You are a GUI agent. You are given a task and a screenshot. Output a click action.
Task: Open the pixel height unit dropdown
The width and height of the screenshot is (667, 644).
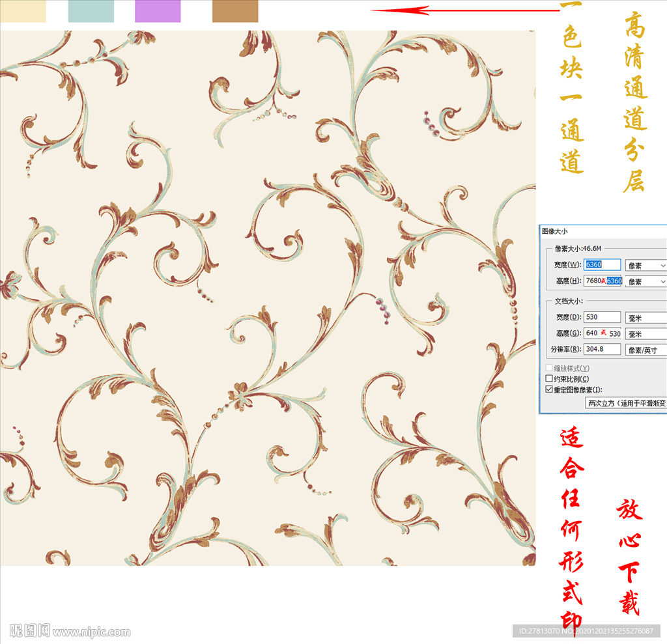tap(646, 281)
